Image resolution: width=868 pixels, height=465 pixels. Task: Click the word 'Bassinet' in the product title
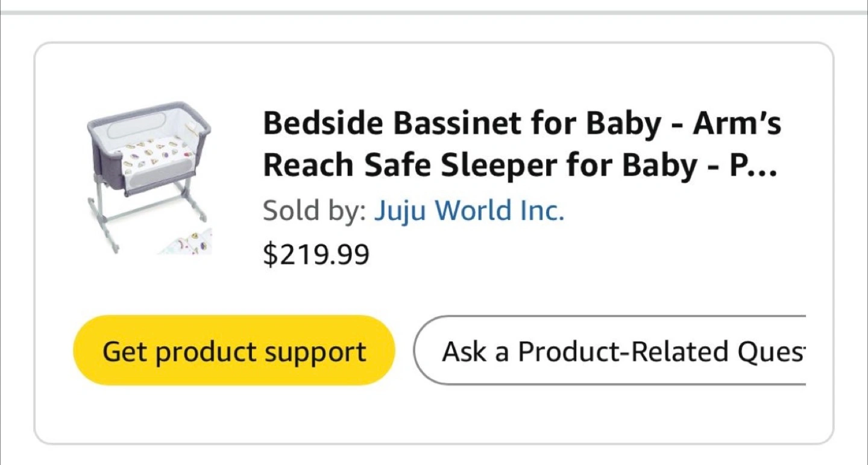click(x=458, y=125)
